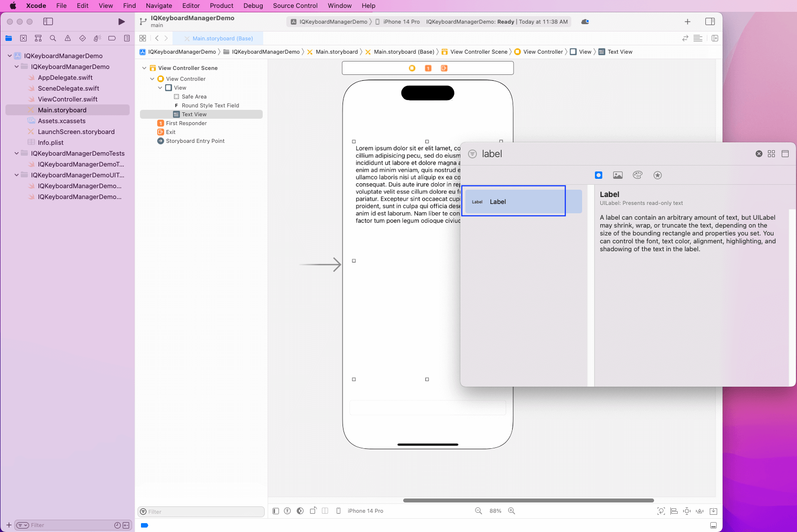The image size is (797, 532).
Task: Select the Image library tab in Library
Action: click(x=618, y=175)
